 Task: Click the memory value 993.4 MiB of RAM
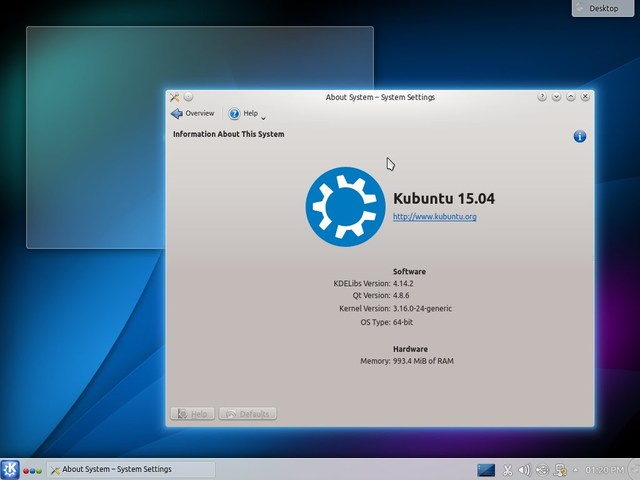click(423, 361)
